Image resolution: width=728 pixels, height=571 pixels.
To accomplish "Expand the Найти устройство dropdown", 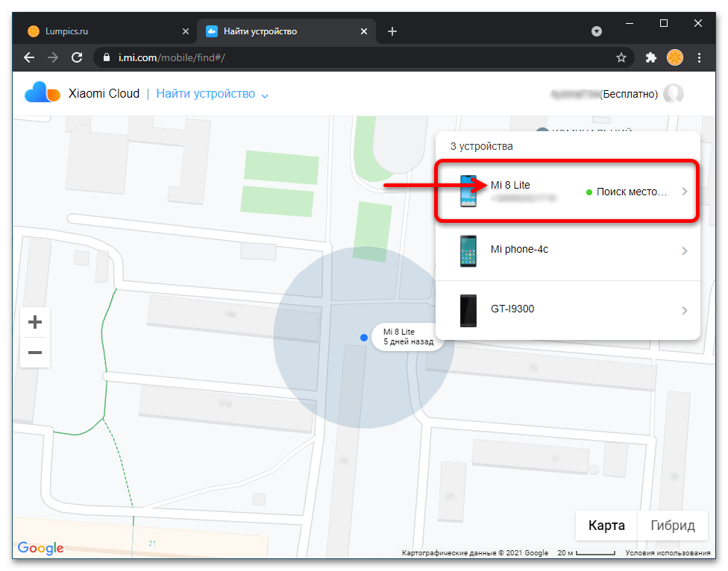I will [x=213, y=94].
